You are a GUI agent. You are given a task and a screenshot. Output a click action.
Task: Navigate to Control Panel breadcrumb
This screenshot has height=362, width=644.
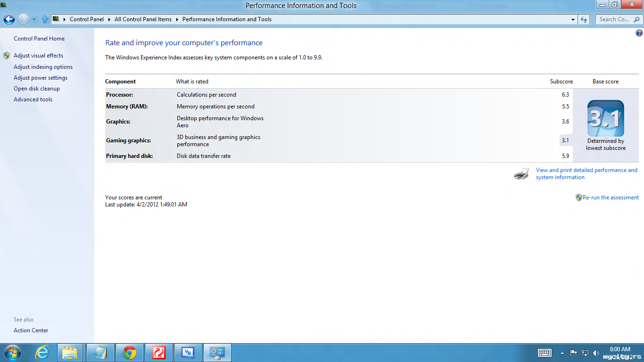click(87, 19)
